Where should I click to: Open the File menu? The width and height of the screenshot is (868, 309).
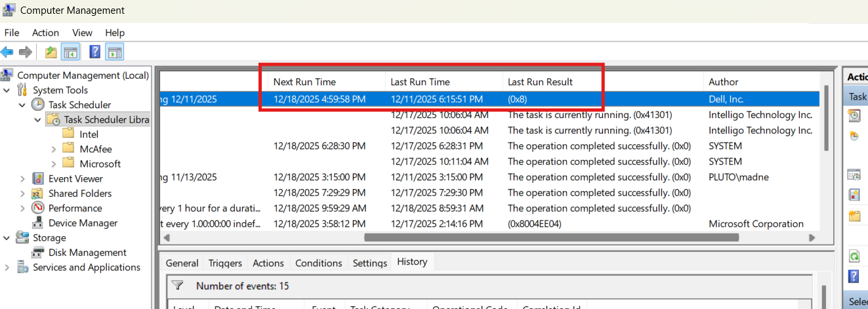(12, 33)
